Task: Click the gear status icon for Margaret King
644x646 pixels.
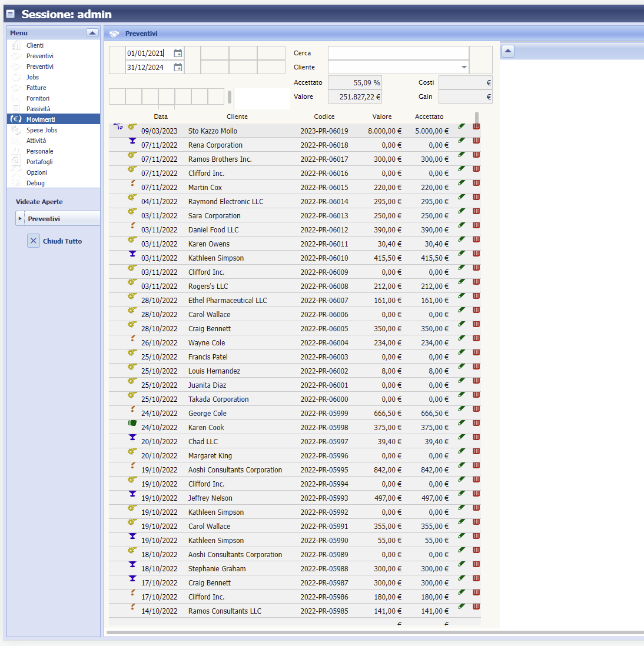Action: [x=132, y=451]
